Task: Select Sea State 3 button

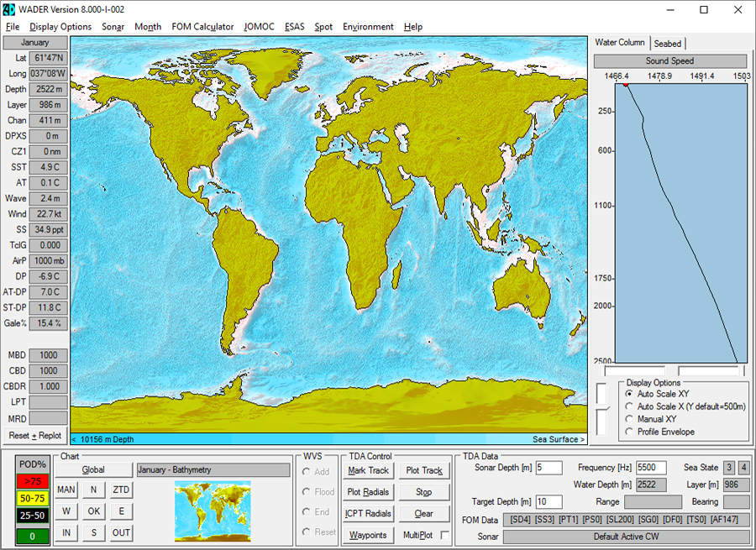Action: [x=729, y=468]
